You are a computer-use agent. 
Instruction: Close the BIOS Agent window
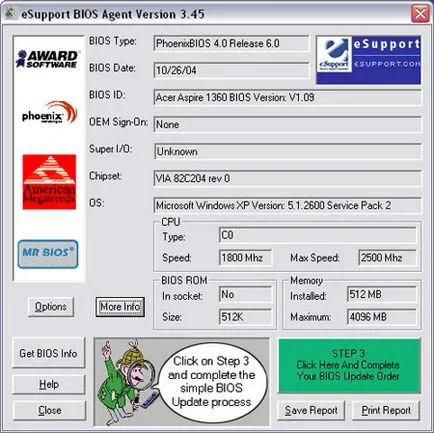click(420, 14)
